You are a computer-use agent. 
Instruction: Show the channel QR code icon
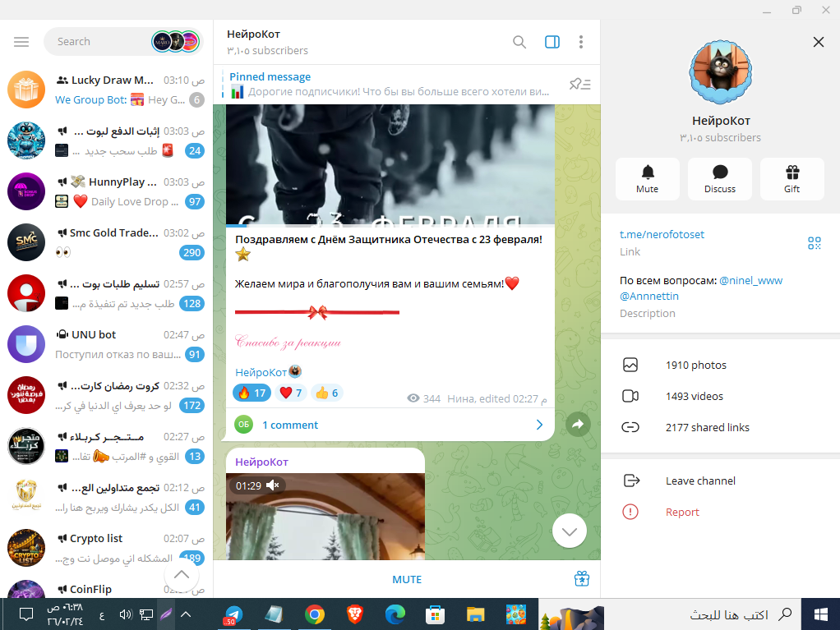(815, 244)
